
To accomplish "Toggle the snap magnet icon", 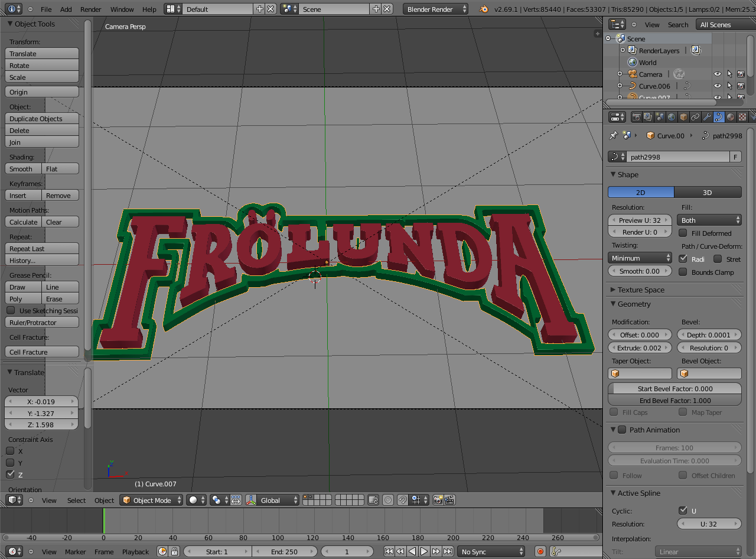I will pos(402,500).
